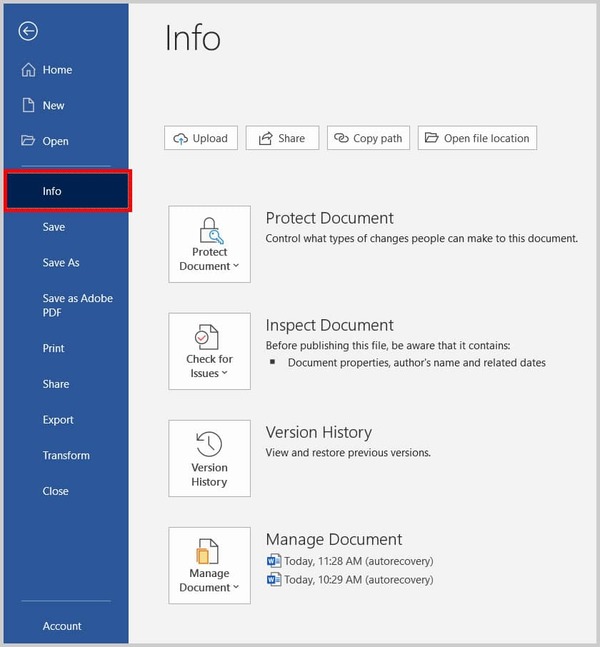
Task: Click the Protect Document heading text
Action: pyautogui.click(x=329, y=218)
